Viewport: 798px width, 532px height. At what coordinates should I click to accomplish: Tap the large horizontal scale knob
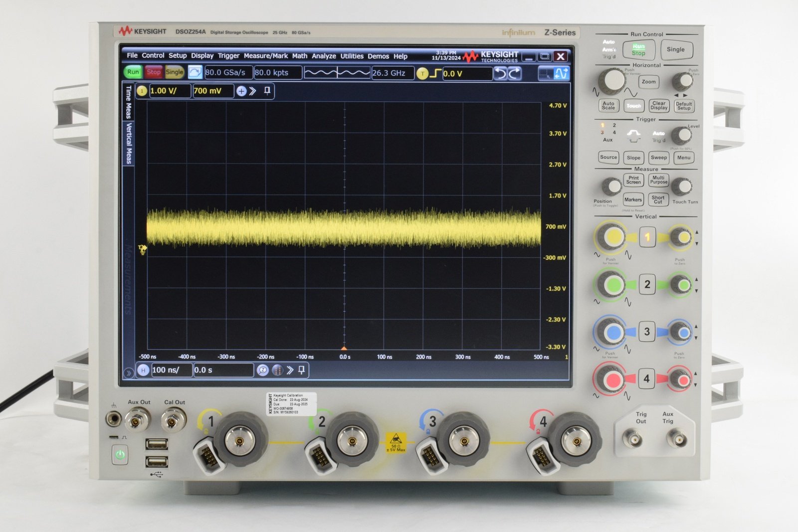click(611, 81)
